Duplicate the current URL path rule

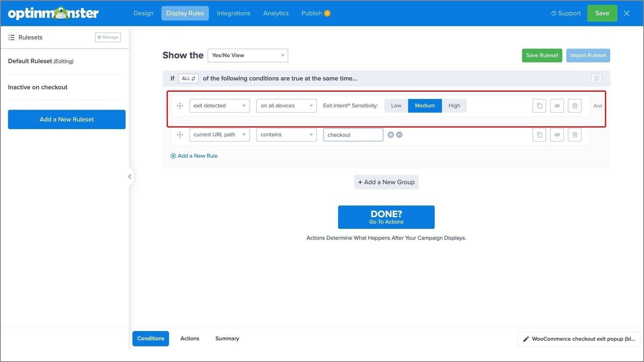click(539, 135)
